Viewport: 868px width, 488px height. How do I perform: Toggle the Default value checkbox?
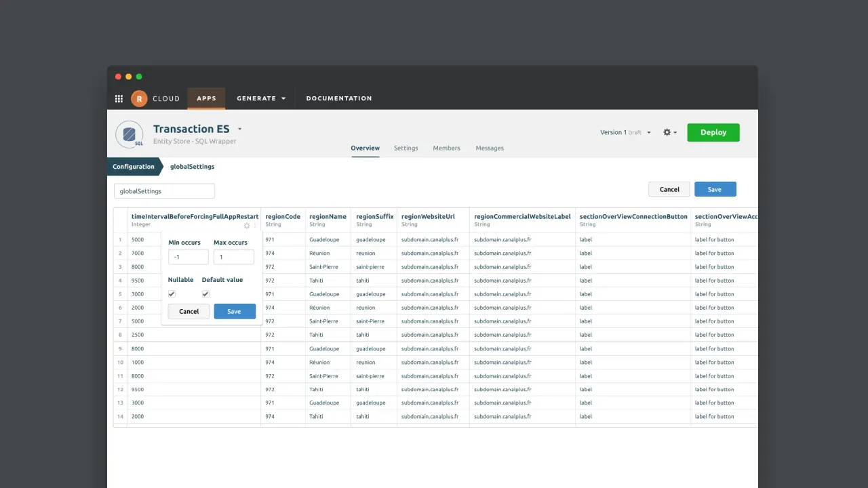click(205, 294)
